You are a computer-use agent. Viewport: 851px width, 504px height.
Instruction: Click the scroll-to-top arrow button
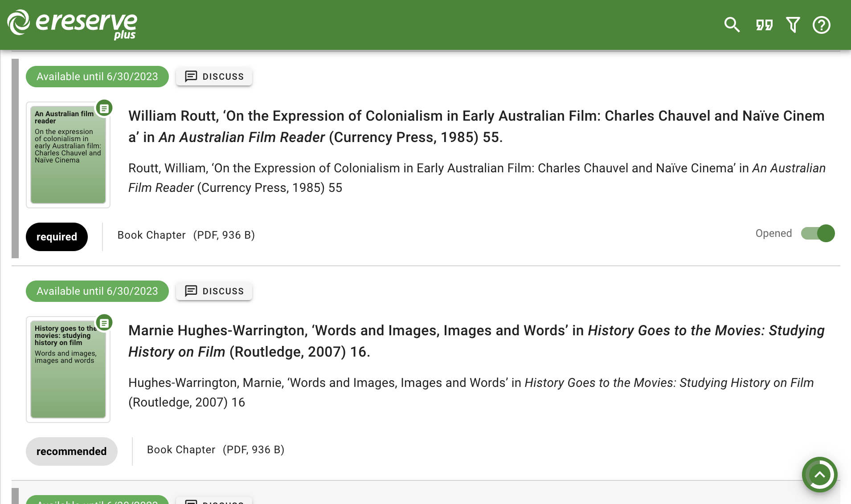coord(819,475)
